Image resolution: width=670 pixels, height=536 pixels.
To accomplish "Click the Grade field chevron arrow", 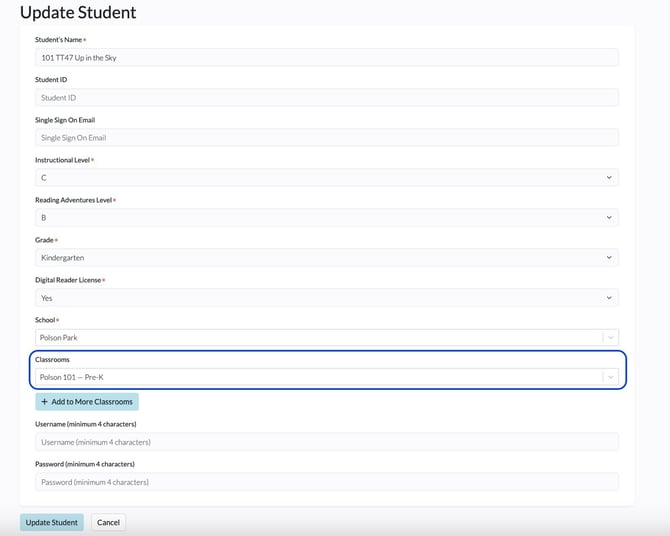I will point(609,257).
